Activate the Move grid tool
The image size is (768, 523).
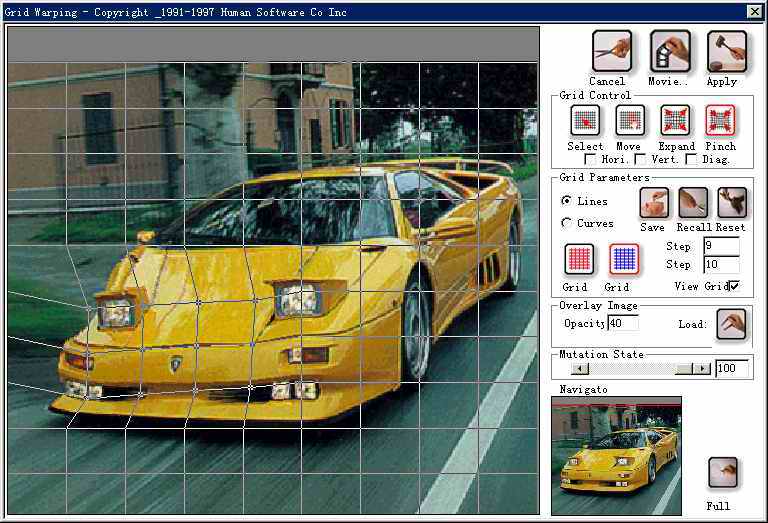629,120
